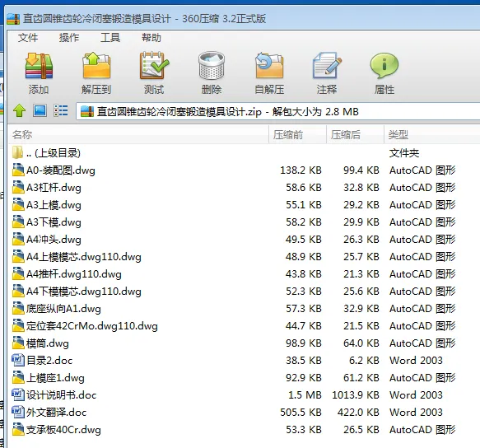Click the 解压到 (Extract to) toolbar icon

[96, 66]
